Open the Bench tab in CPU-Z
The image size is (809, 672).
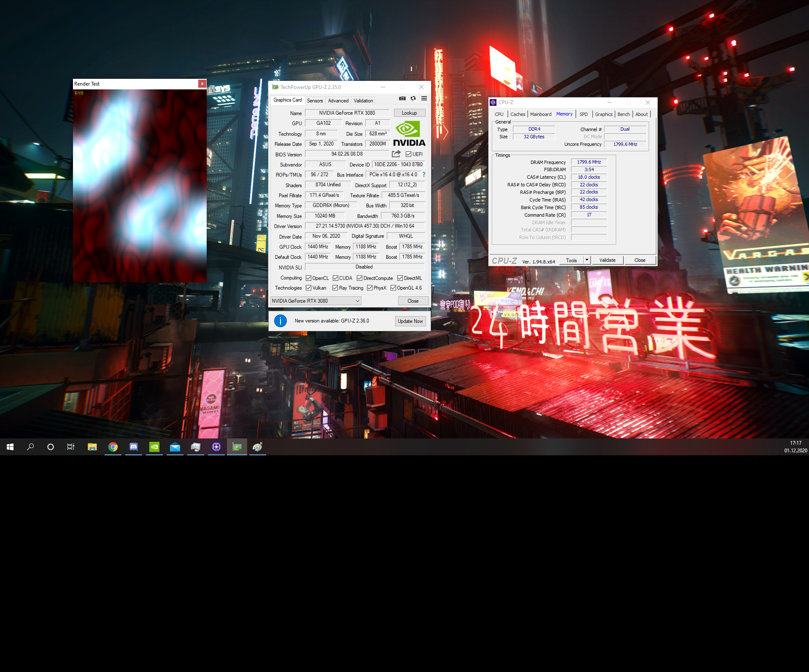click(623, 114)
